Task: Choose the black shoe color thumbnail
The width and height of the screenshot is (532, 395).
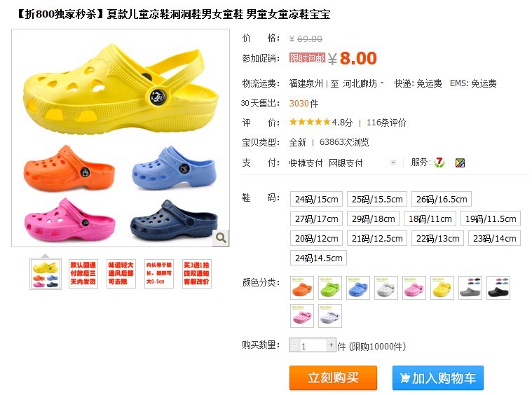Action: pos(498,288)
